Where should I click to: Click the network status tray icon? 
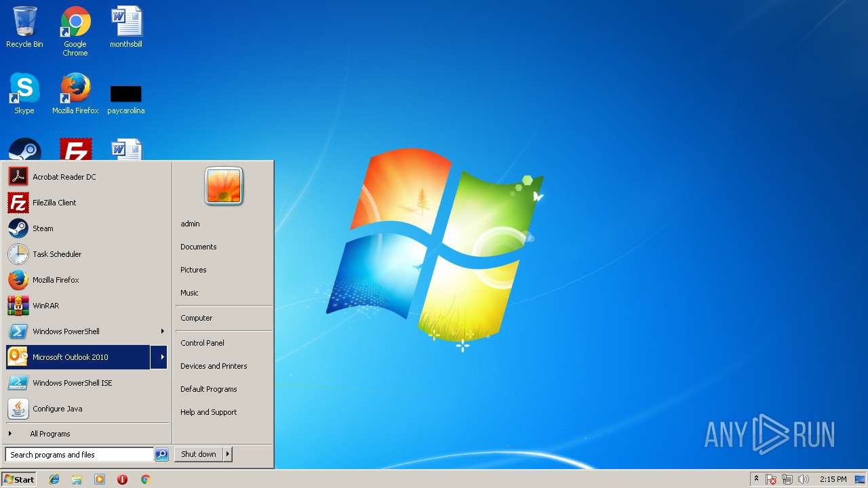point(787,479)
